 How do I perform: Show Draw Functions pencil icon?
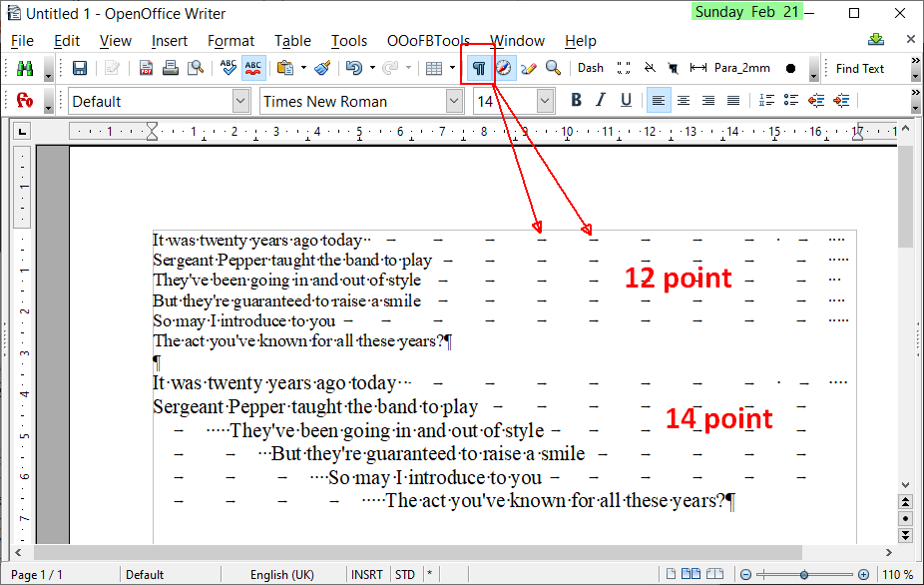pos(529,69)
